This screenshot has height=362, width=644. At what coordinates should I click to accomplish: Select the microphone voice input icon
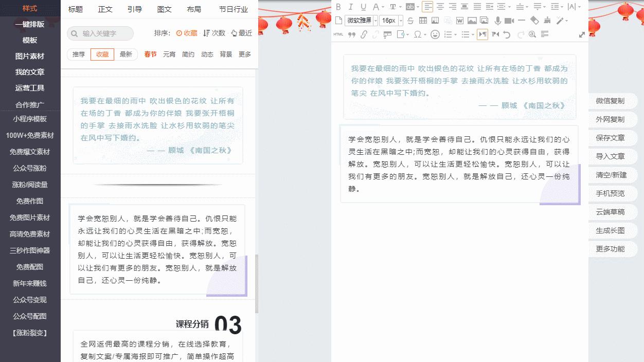coord(498,21)
